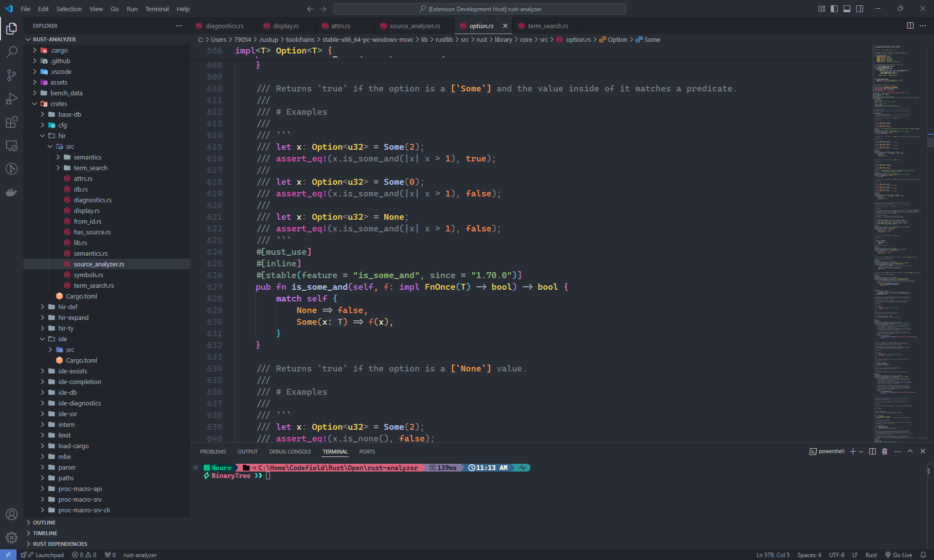Switch to the PROBLEMS panel tab
The width and height of the screenshot is (934, 560).
coord(213,452)
